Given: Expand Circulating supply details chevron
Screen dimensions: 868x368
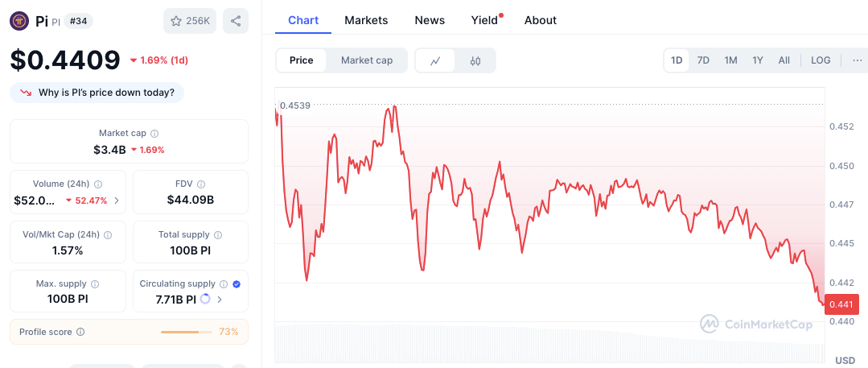Looking at the screenshot, I should (x=220, y=300).
